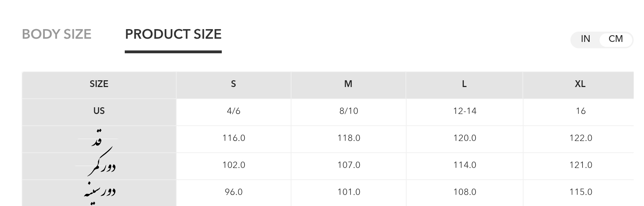This screenshot has height=206, width=644.
Task: Select the PRODUCT SIZE tab
Action: coord(173,34)
